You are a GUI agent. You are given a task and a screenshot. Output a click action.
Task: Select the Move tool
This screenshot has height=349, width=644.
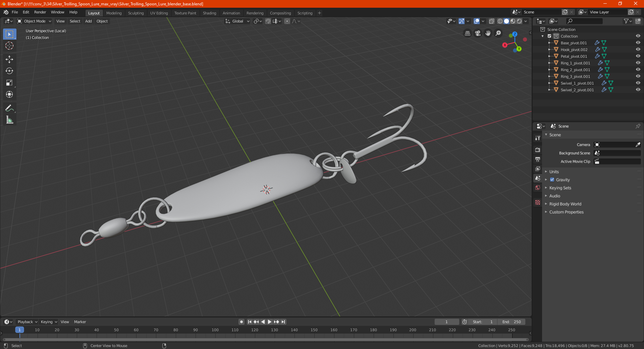tap(9, 59)
